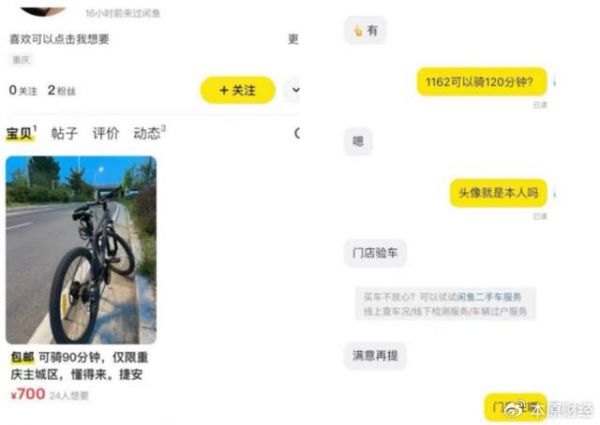Expand the chevron next to 关注 button
Image resolution: width=600 pixels, height=425 pixels.
[x=295, y=90]
